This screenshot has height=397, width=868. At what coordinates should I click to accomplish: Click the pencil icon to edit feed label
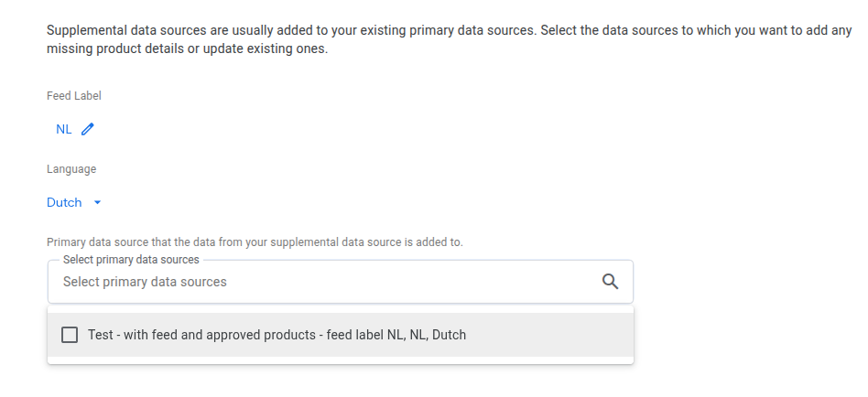coord(88,129)
